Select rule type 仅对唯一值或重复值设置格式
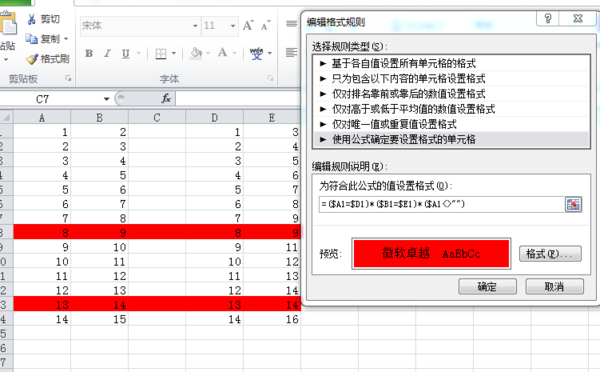The image size is (600, 372). tap(451, 124)
